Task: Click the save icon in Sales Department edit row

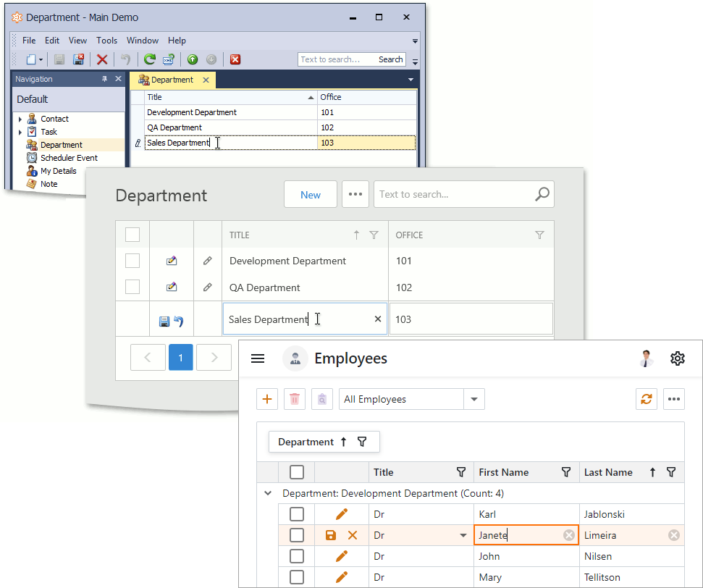Action: [x=164, y=321]
